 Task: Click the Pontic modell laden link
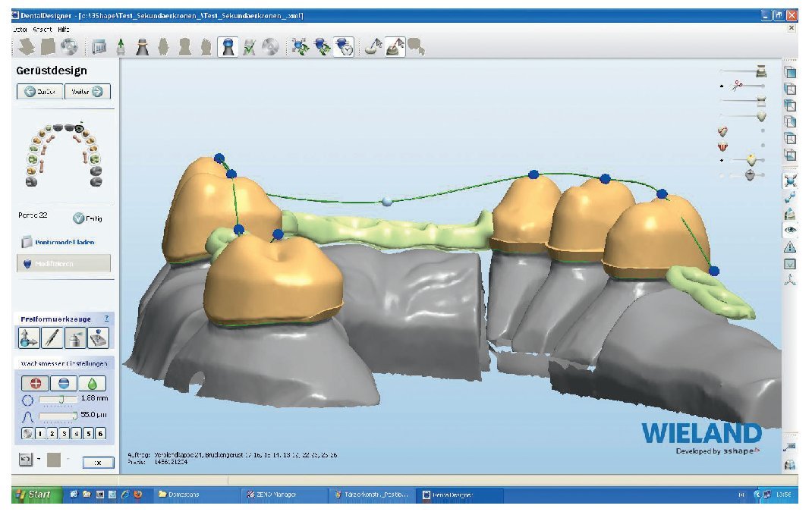coord(63,243)
